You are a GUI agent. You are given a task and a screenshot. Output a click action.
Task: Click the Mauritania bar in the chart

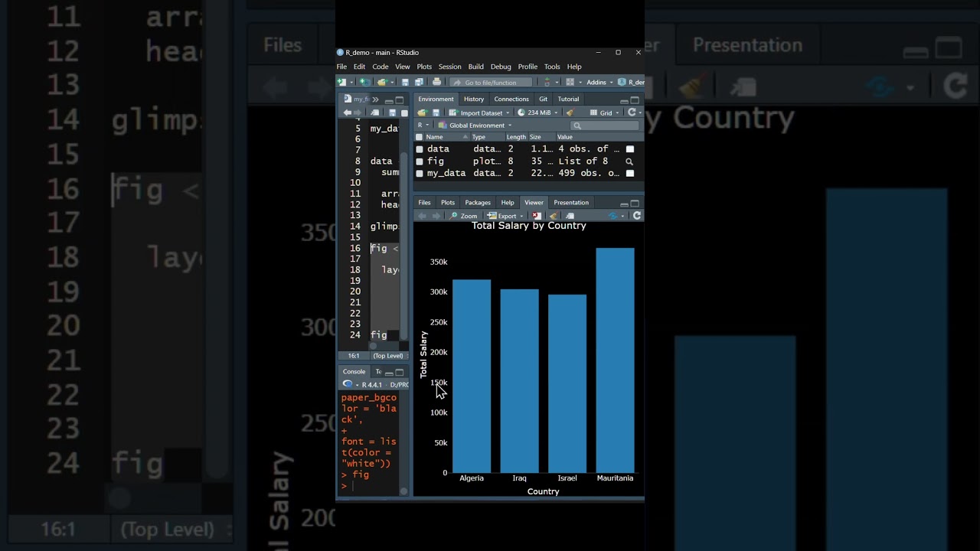[615, 360]
